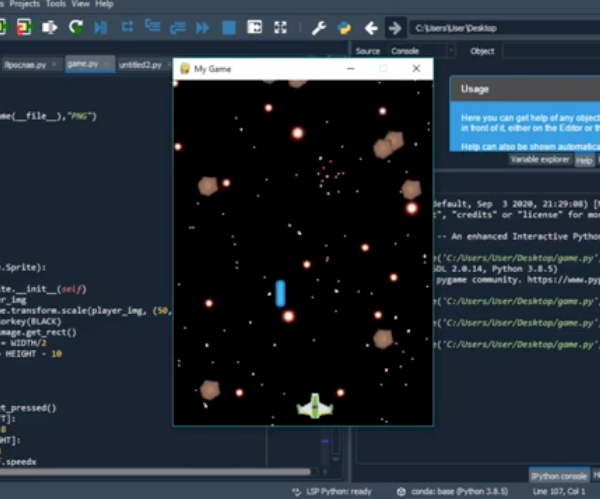The height and width of the screenshot is (499, 600).
Task: Select the game.py editor tab
Action: (85, 64)
